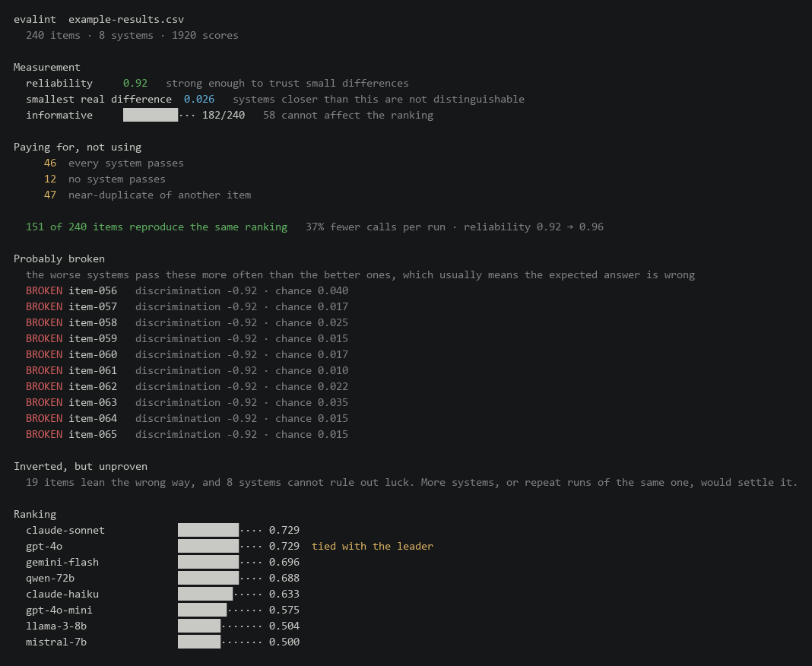Select the 182/240 informative count
The image size is (812, 666).
tap(224, 115)
